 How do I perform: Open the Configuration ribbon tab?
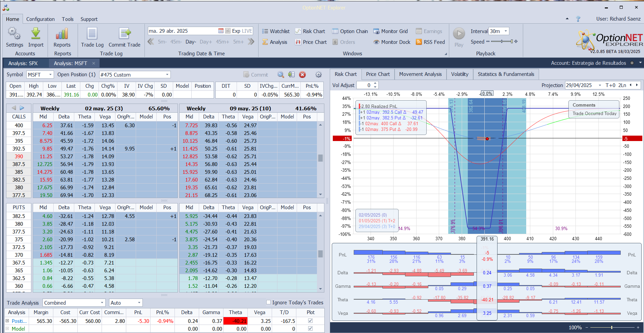pos(41,19)
